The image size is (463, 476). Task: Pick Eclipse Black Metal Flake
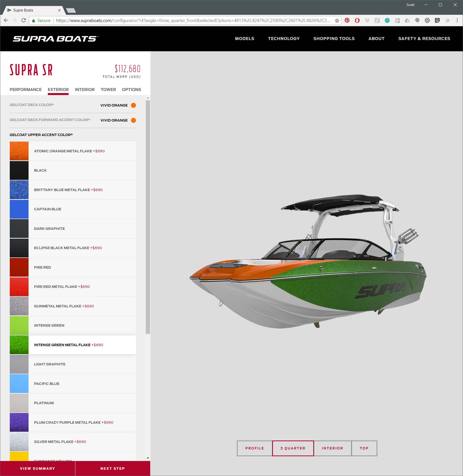[x=73, y=248]
